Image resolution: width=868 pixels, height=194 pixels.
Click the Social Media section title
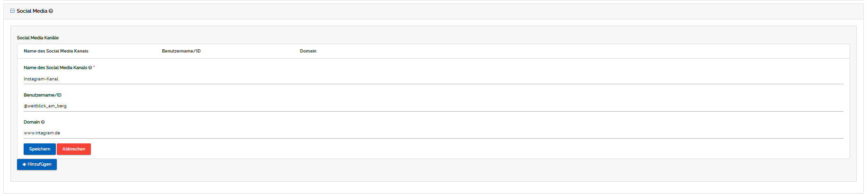click(32, 11)
